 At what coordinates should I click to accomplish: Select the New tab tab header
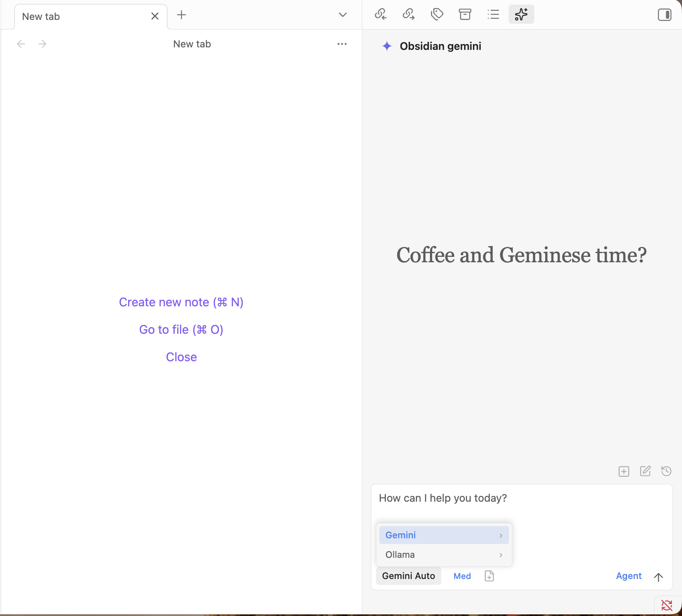91,17
